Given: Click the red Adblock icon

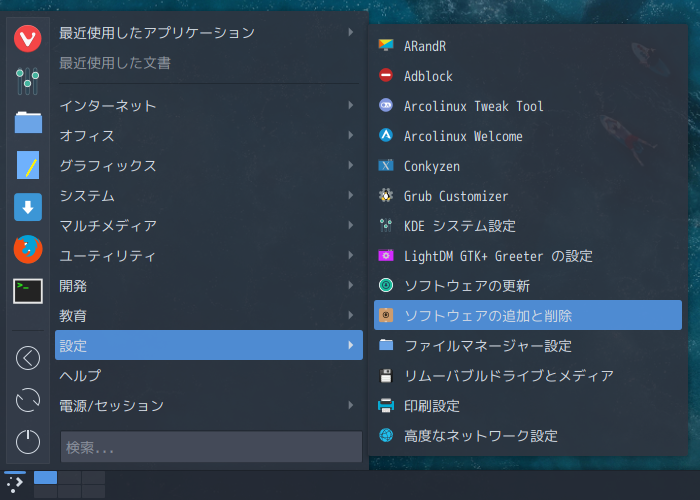Looking at the screenshot, I should pos(386,75).
